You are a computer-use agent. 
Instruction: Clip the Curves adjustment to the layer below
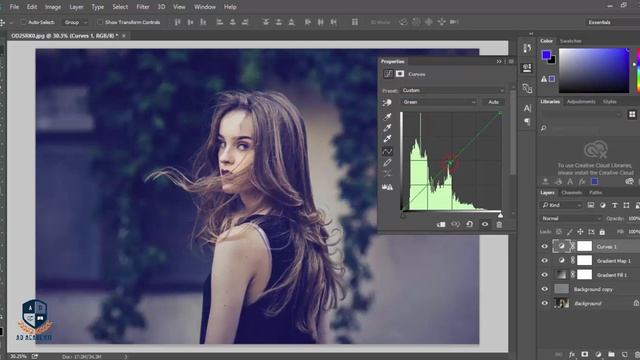click(x=441, y=224)
